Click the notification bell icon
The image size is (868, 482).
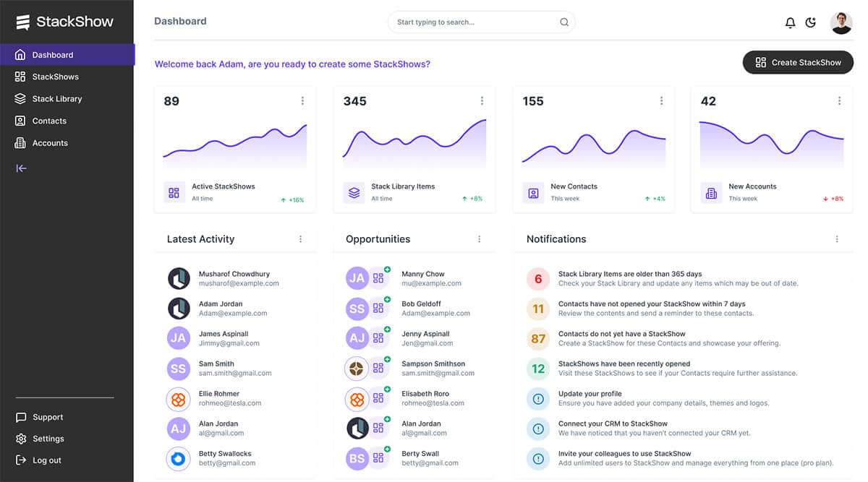(790, 22)
